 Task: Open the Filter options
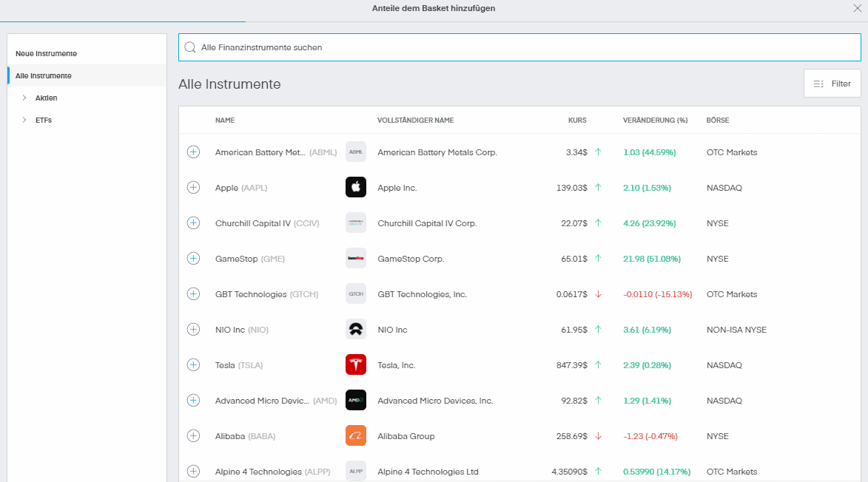pyautogui.click(x=832, y=84)
